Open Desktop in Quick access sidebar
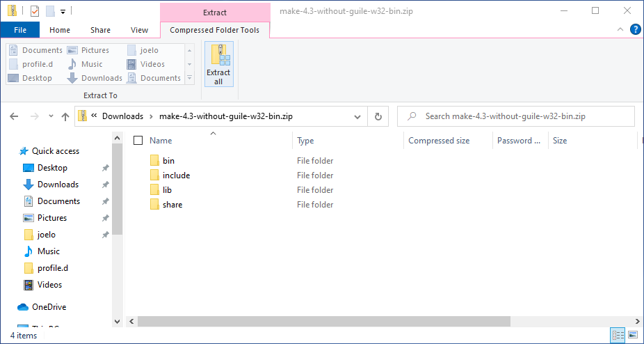The image size is (644, 344). (52, 168)
